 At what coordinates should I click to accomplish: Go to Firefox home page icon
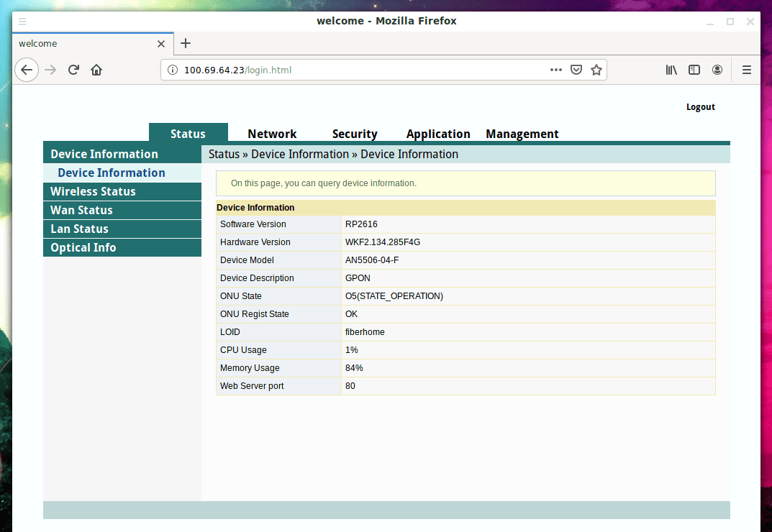pos(96,70)
